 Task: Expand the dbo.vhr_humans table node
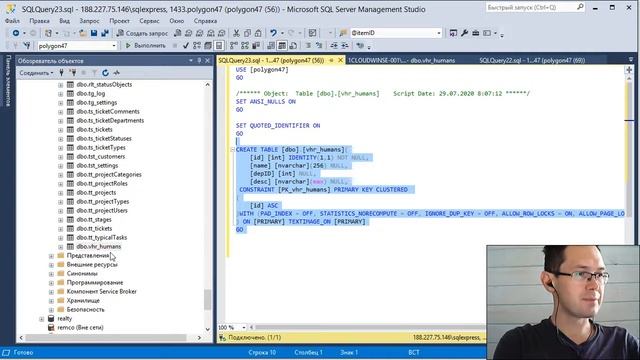click(60, 247)
